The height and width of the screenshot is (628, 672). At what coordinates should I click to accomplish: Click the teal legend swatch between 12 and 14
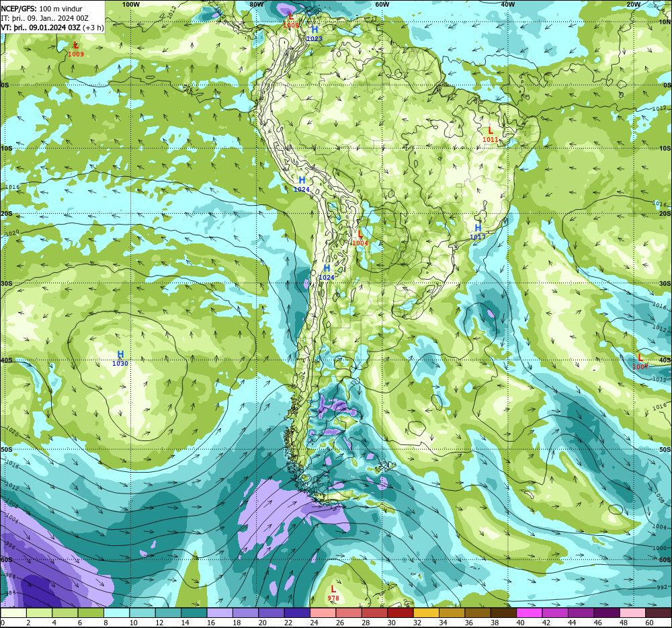coord(169,613)
